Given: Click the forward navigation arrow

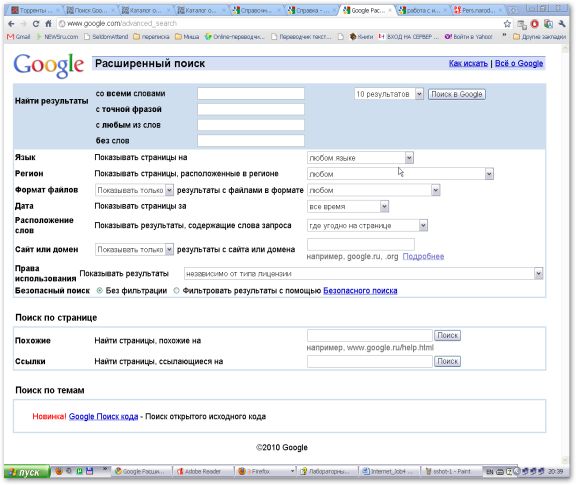Looking at the screenshot, I should (x=24, y=24).
